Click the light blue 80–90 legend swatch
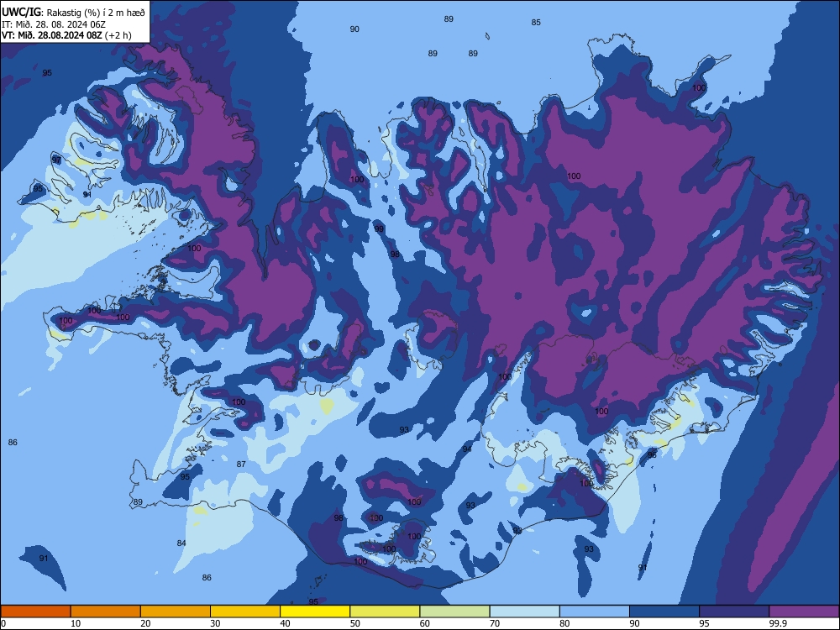 (x=595, y=612)
